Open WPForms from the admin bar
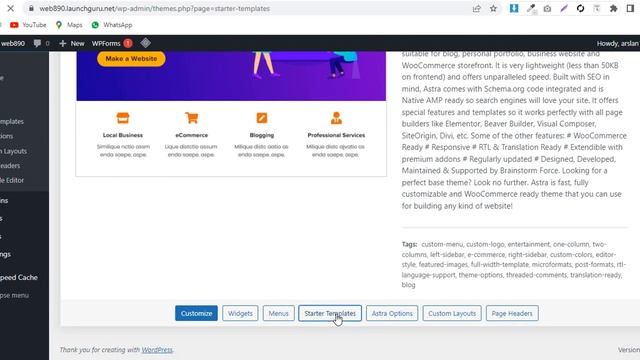The image size is (640, 360). click(106, 43)
